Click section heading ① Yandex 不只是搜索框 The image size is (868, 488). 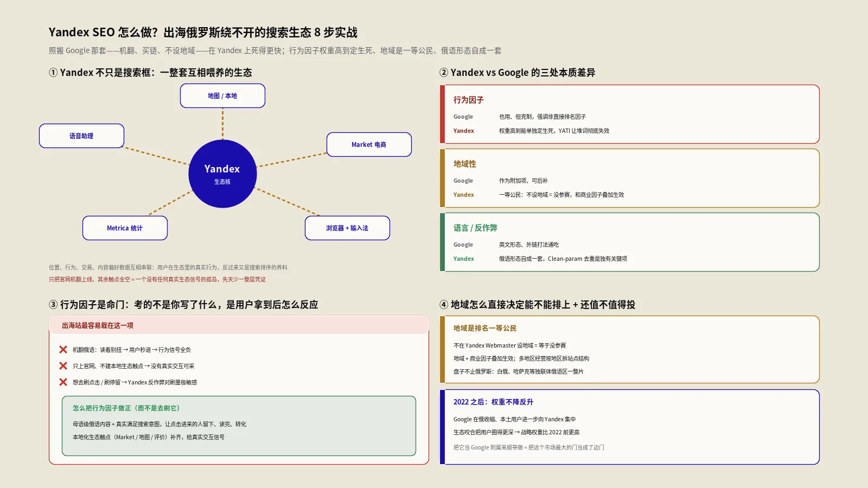click(150, 73)
